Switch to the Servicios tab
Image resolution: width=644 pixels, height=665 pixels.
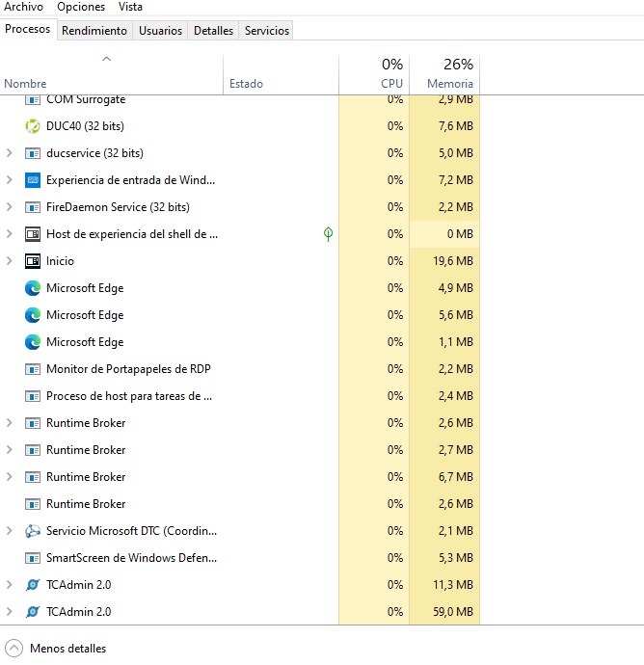267,31
